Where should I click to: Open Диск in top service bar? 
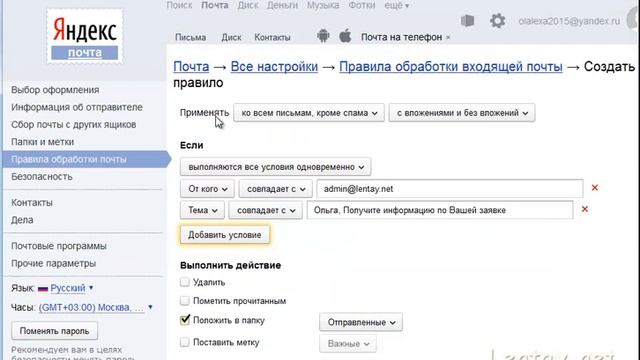[x=248, y=5]
